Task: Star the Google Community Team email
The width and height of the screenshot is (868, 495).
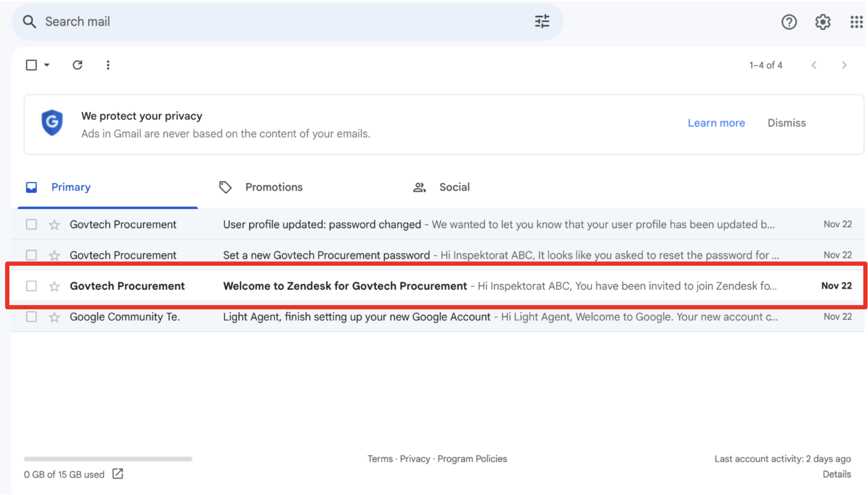Action: pos(54,317)
